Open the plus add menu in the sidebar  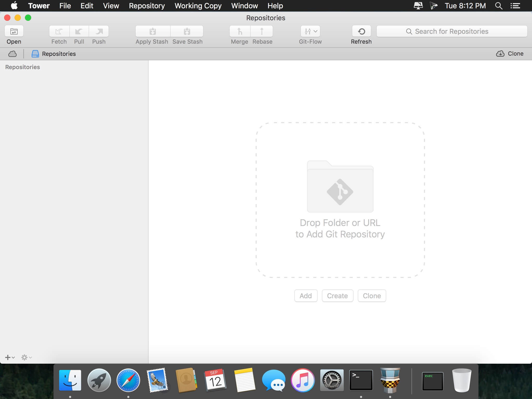(10, 357)
